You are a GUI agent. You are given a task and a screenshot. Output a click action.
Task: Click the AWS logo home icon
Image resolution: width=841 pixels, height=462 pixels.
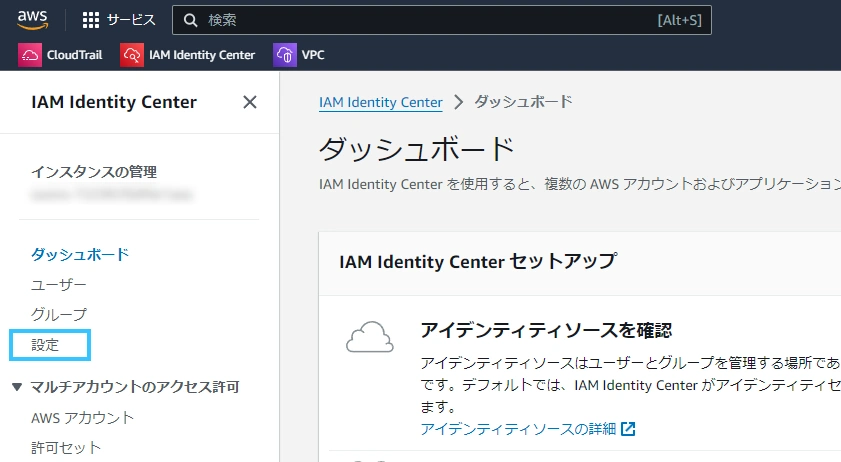point(32,20)
